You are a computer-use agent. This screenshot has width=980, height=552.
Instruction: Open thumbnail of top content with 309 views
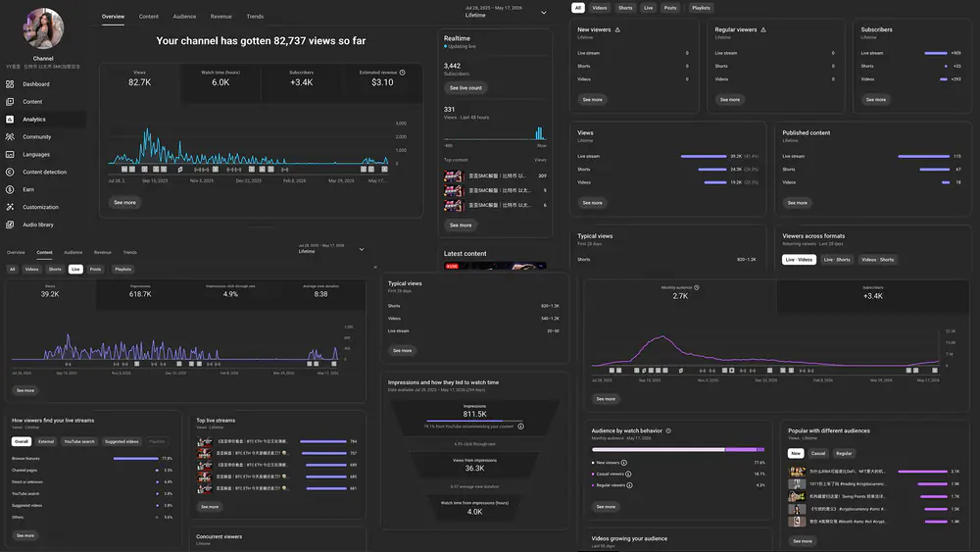[453, 176]
